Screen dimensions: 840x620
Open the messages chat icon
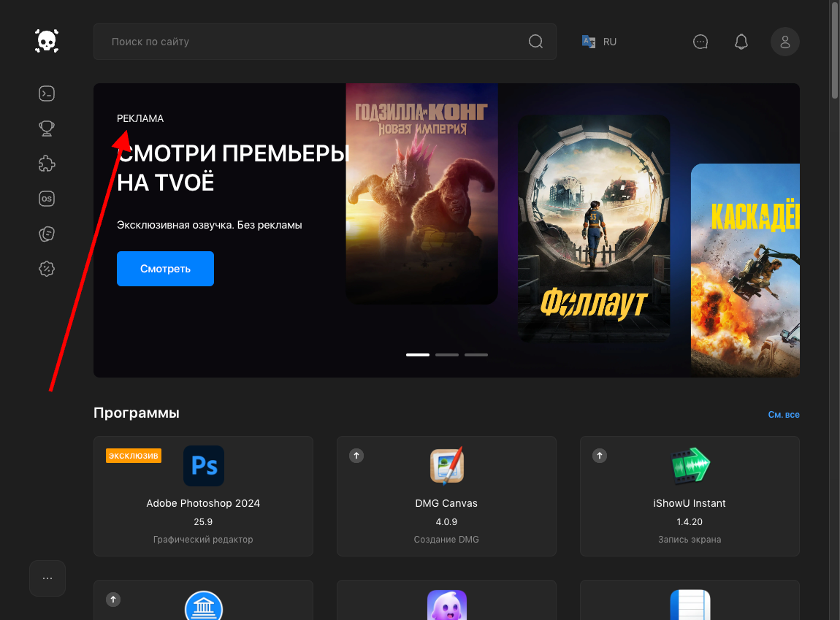click(x=700, y=42)
